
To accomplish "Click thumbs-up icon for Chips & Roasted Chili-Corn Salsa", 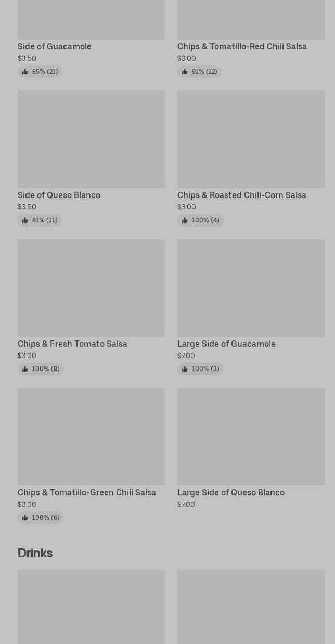I will click(185, 220).
